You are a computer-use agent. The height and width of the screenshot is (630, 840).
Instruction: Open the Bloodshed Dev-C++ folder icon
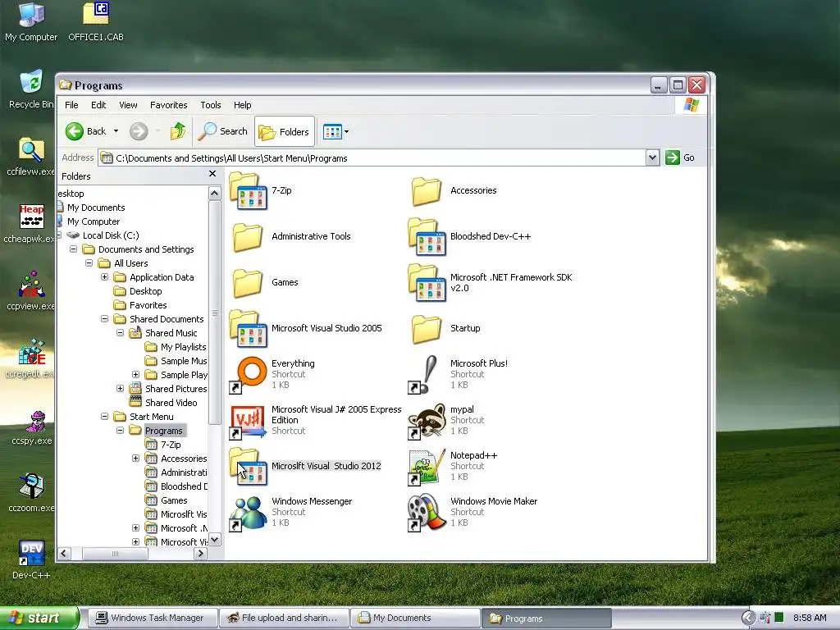(427, 237)
